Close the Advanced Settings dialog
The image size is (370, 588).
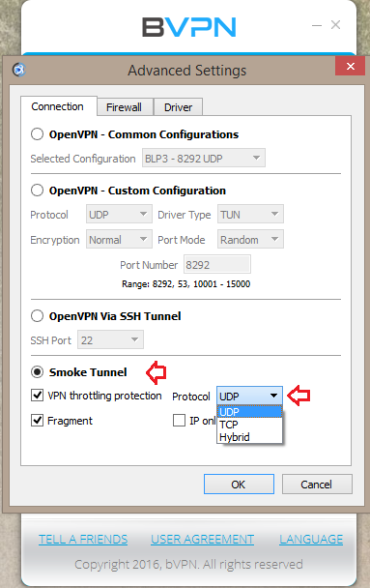coord(350,67)
